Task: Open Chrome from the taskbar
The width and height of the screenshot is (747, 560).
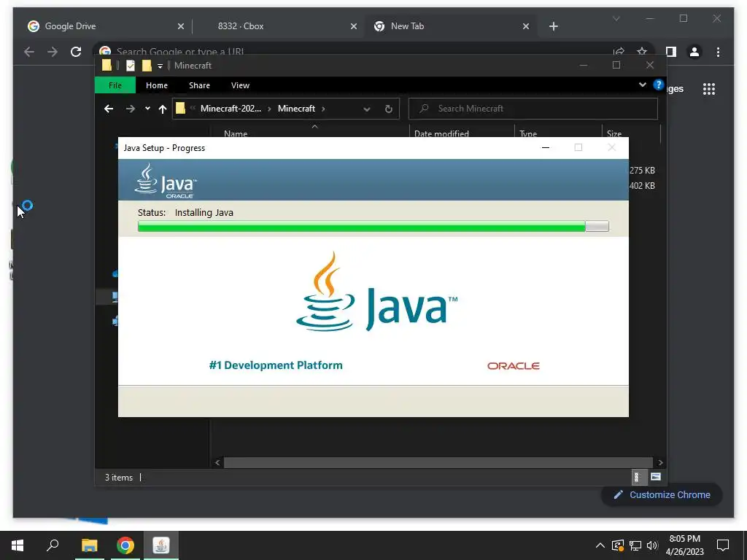Action: pos(125,545)
